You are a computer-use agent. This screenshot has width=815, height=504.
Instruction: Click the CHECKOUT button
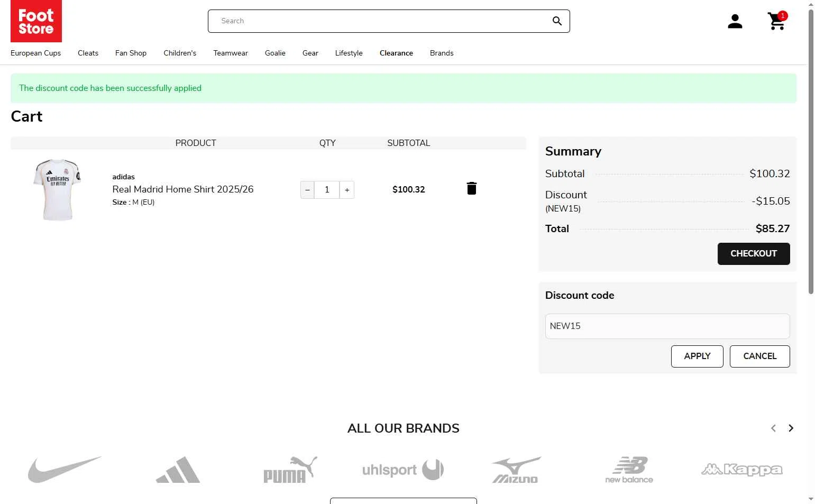754,254
